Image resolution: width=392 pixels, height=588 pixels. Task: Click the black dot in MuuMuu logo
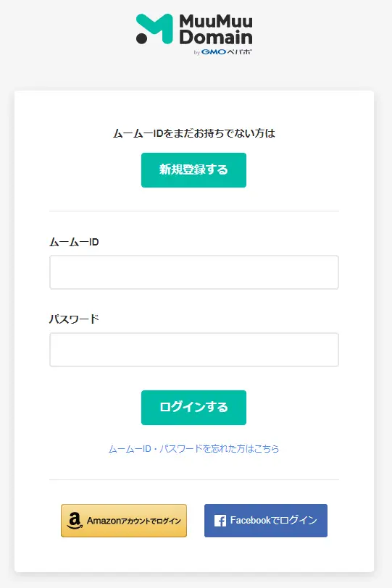(141, 38)
